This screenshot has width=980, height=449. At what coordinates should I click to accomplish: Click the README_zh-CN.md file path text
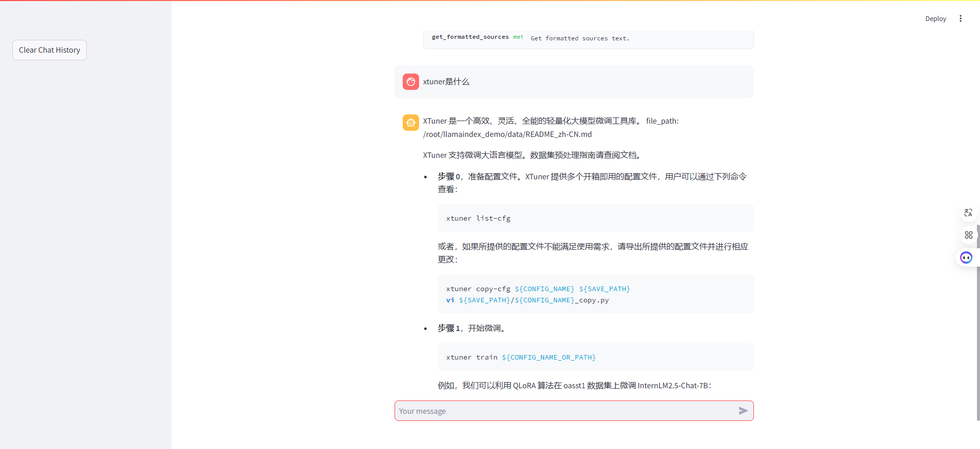click(x=507, y=134)
